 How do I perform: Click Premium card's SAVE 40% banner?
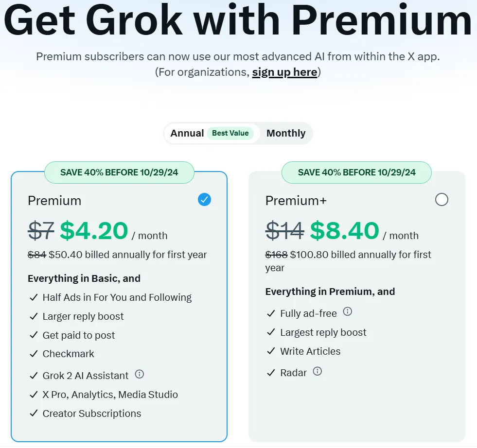[119, 172]
